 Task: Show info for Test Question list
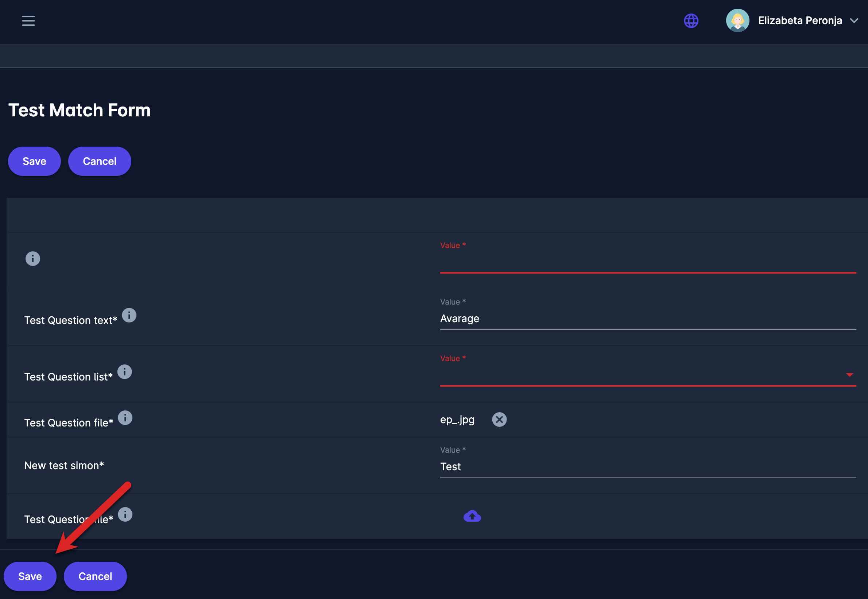coord(124,372)
